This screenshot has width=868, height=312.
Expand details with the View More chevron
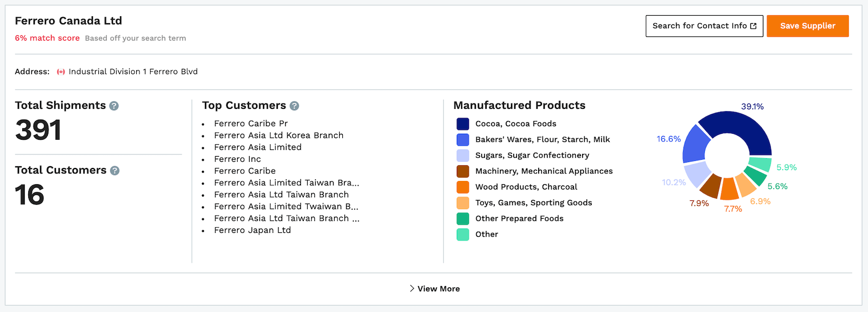(412, 289)
